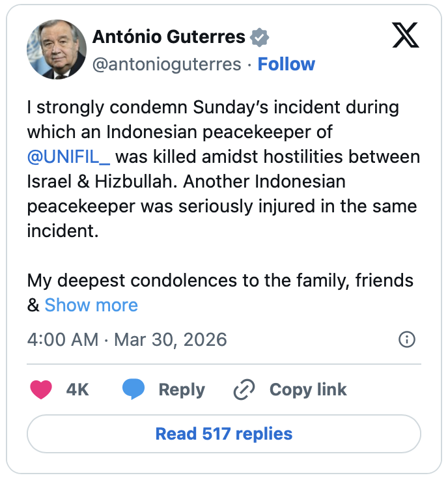Click the @antonioguterres handle
The height and width of the screenshot is (482, 448).
tap(167, 64)
